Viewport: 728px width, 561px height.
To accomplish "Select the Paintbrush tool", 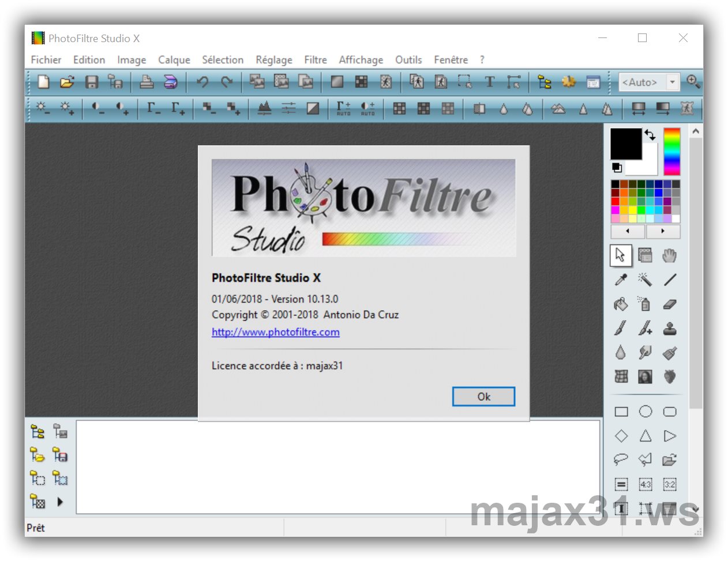I will click(621, 328).
